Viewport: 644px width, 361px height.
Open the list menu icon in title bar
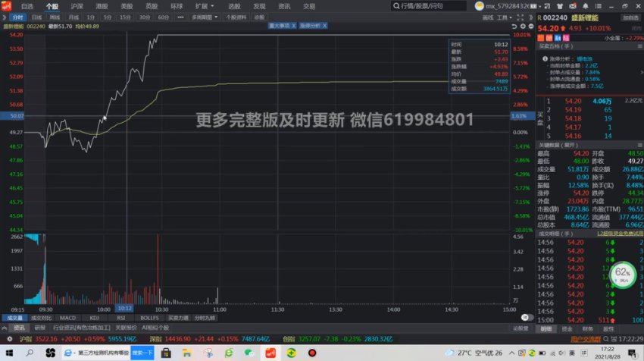click(598, 6)
